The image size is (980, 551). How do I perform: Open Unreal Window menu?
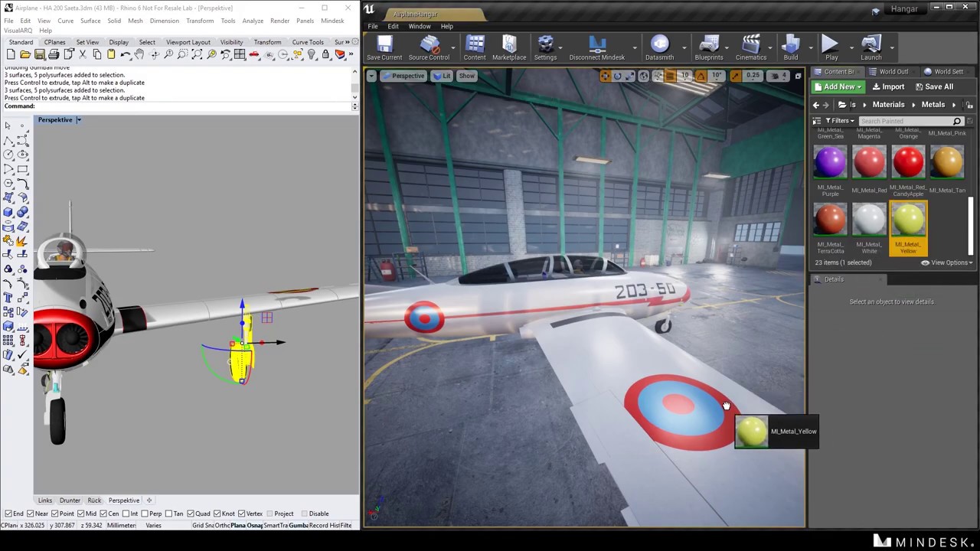click(x=419, y=26)
